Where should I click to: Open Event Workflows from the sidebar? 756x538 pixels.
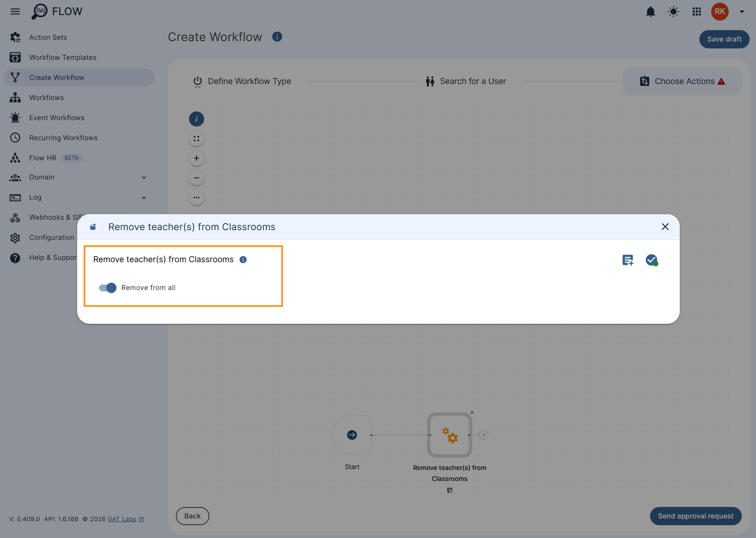pyautogui.click(x=56, y=117)
